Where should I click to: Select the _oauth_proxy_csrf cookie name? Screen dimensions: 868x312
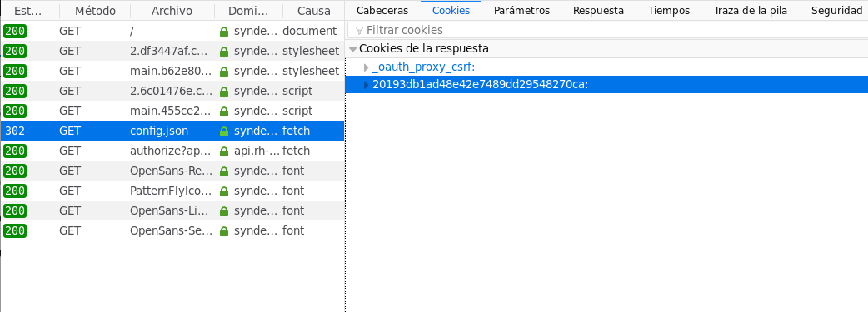[423, 67]
